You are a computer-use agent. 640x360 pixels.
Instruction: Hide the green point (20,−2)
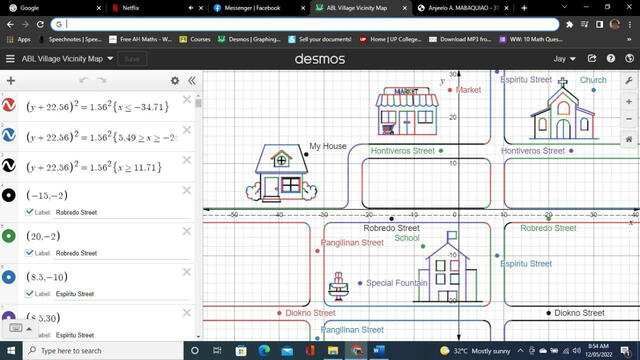(x=9, y=236)
